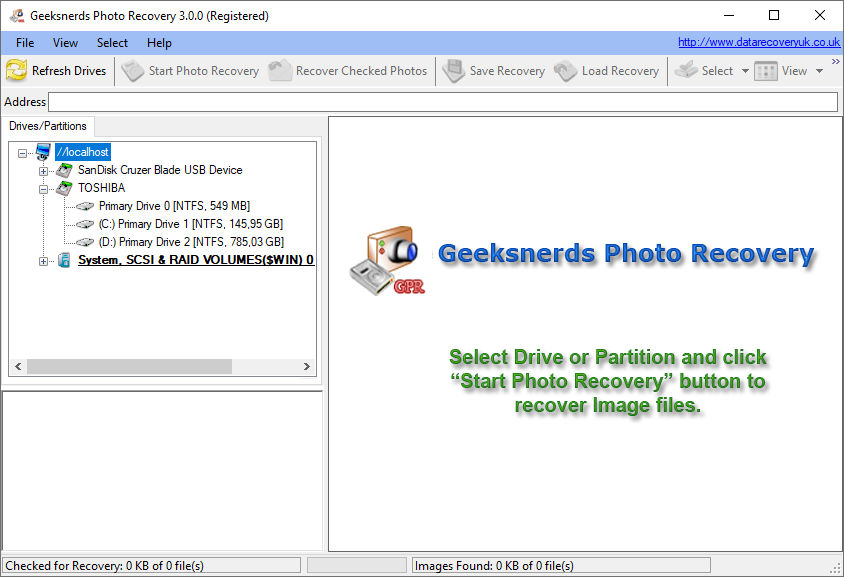
Task: Close the Geeksnerds Photo Recovery window
Action: 820,15
